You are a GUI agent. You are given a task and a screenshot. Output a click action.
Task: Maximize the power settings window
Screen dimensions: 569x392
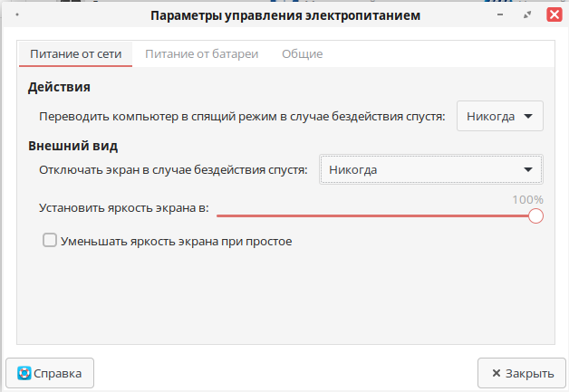click(x=527, y=15)
